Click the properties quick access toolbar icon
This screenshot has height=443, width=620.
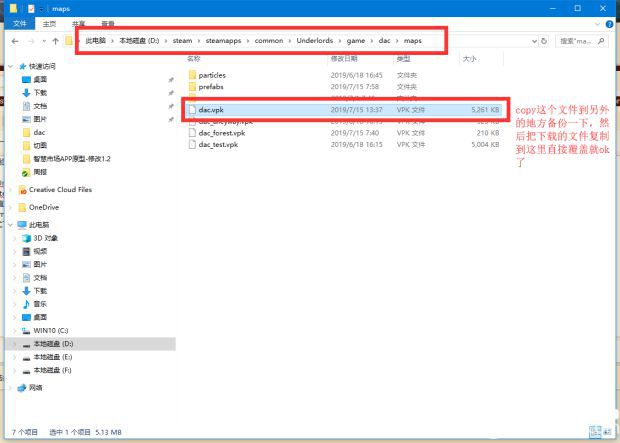[31, 8]
